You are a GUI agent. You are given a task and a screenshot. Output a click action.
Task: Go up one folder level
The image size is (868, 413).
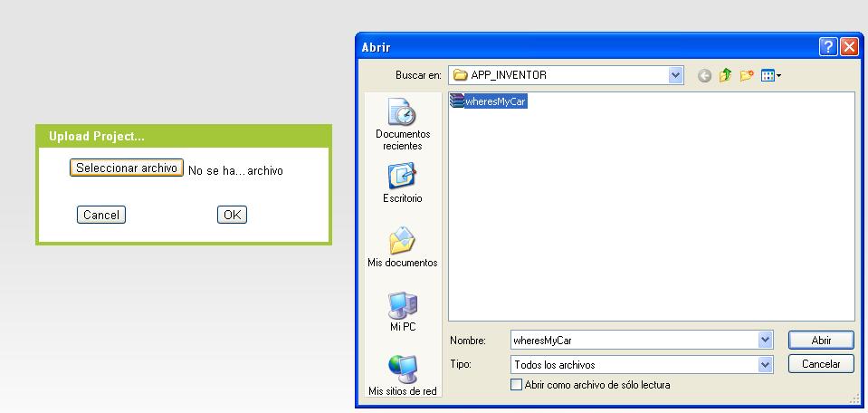click(725, 75)
